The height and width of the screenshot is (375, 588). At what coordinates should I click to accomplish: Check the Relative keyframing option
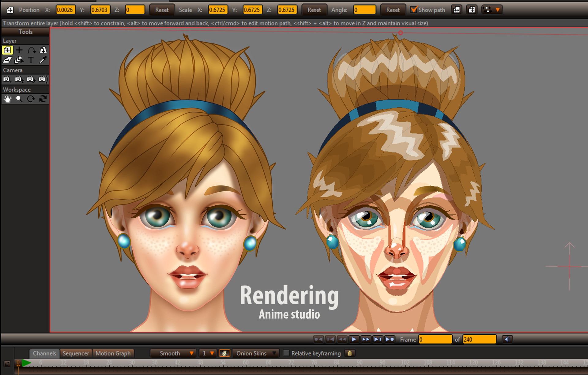[x=287, y=353]
